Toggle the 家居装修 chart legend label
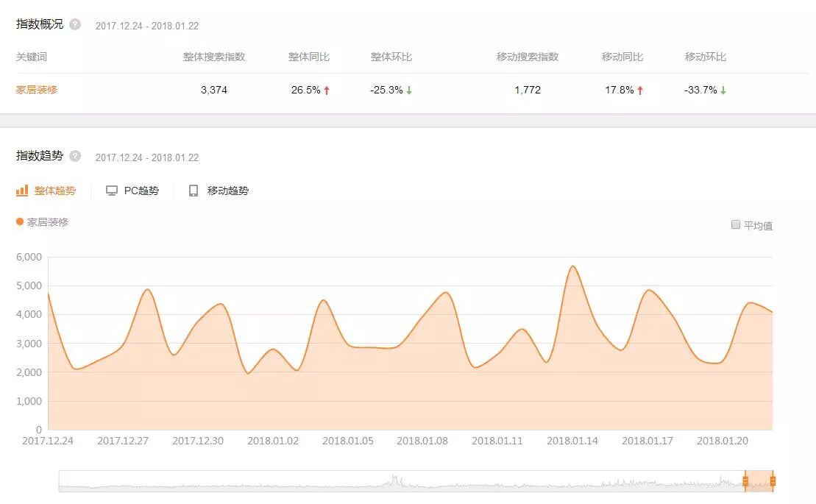 point(47,222)
